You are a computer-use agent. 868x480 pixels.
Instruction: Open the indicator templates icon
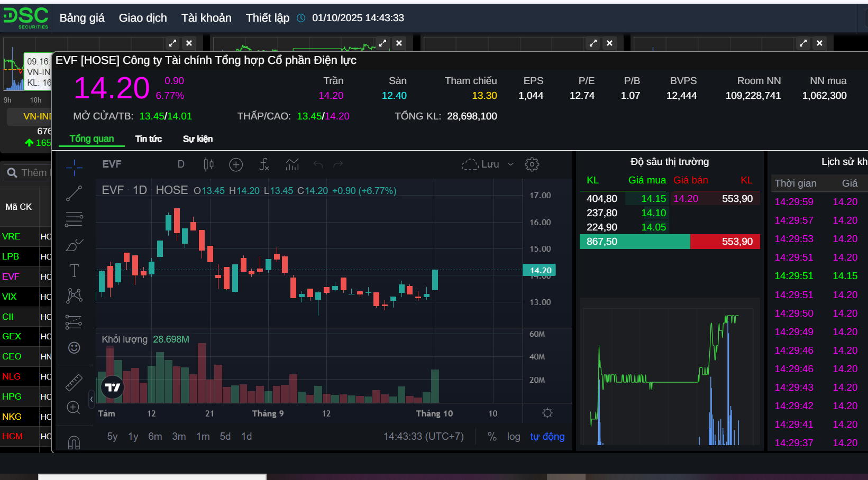tap(292, 164)
